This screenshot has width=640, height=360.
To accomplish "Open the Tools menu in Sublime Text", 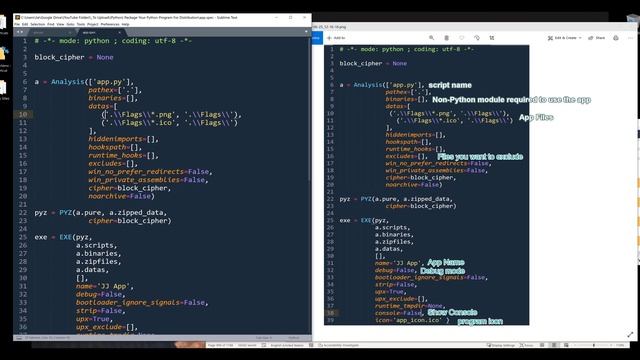I will [x=81, y=24].
